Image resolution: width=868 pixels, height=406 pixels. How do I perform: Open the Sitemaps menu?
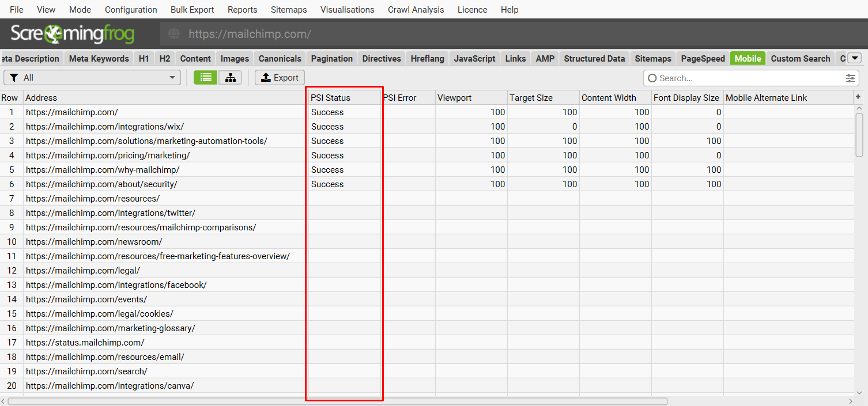coord(289,10)
